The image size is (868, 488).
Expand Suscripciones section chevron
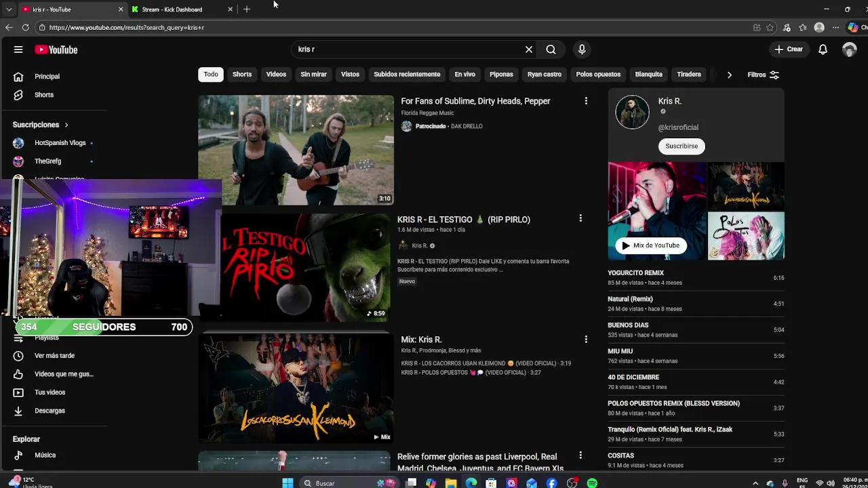coord(66,125)
